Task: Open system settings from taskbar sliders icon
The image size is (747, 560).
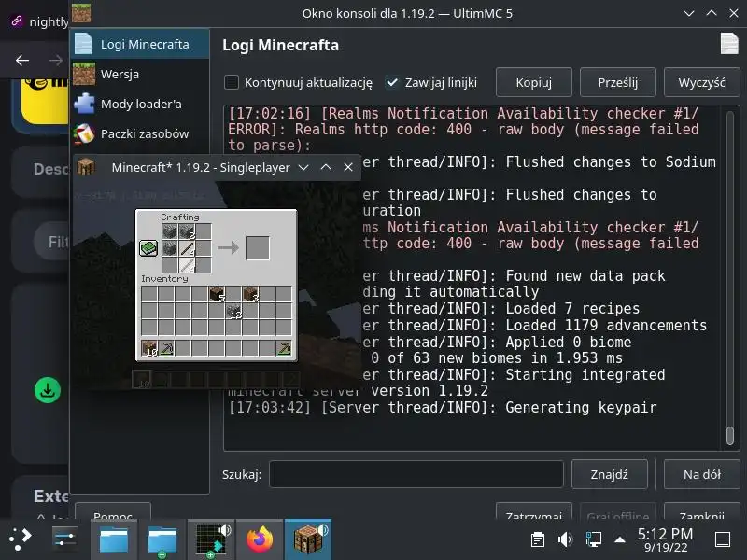Action: 65,539
